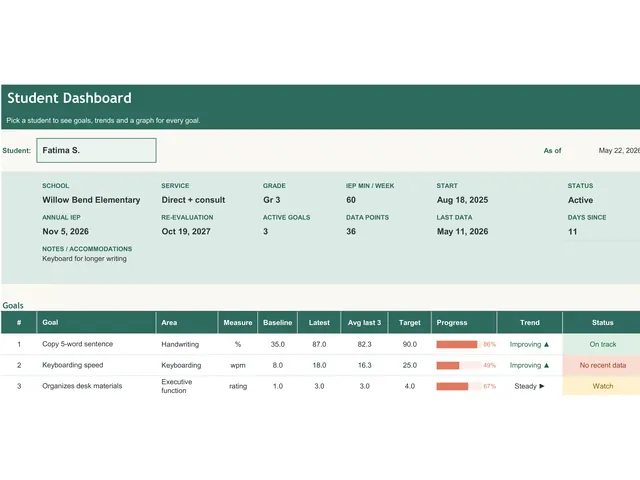Image resolution: width=640 pixels, height=480 pixels.
Task: Click baseline value 35.0
Action: coord(278,344)
